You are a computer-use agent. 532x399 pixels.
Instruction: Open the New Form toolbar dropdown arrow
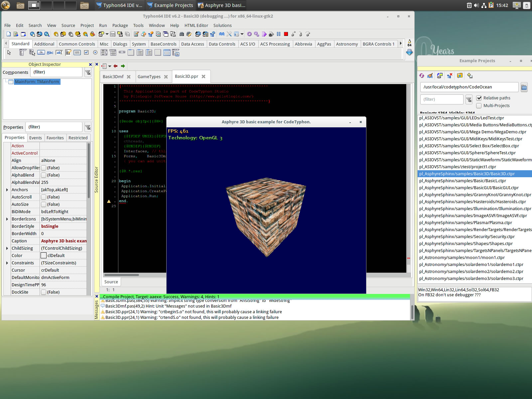[107, 34]
